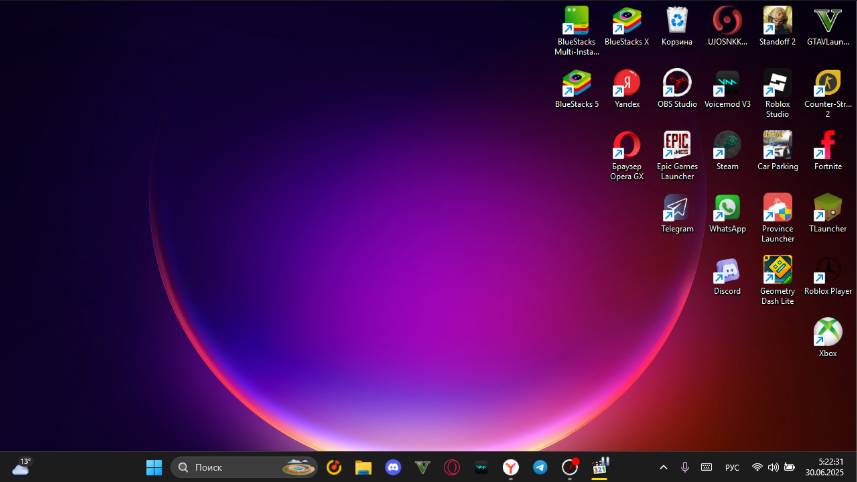Open the weather widget showing 13°
The width and height of the screenshot is (857, 482).
(21, 467)
